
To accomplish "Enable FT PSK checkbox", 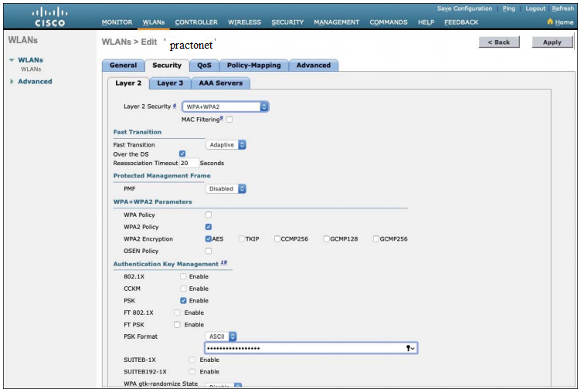I will point(177,325).
